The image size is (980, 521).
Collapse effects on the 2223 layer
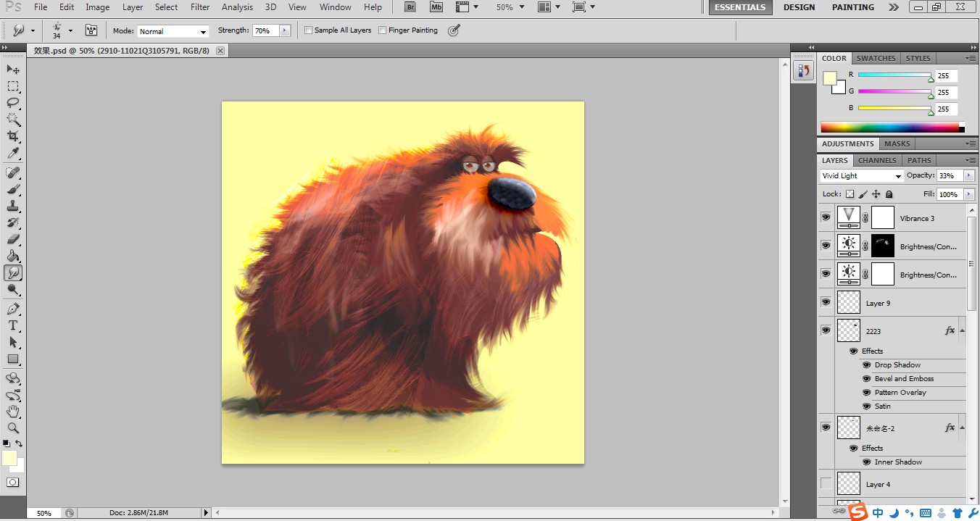tap(962, 330)
